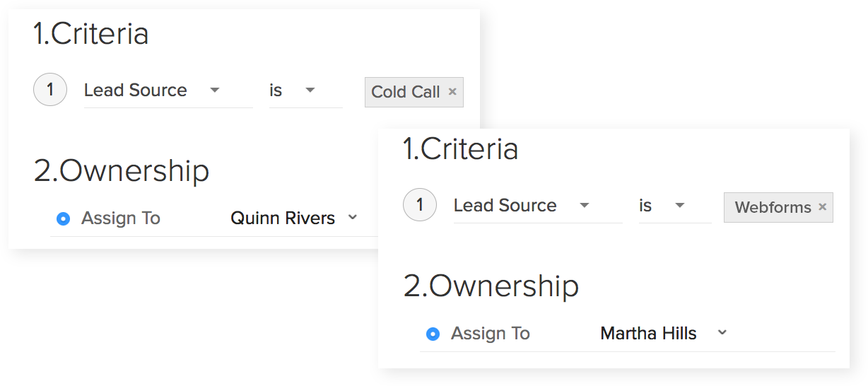Click criteria number 1 beside Webforms rule
The width and height of the screenshot is (868, 386).
(x=420, y=206)
